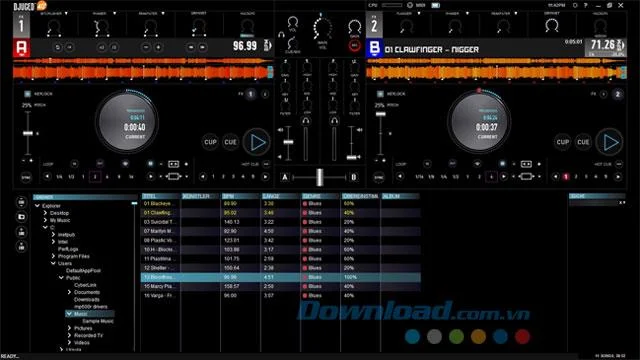Viewport: 640px width, 360px height.
Task: Toggle FX 2 assignment on deck A
Action: 265,94
